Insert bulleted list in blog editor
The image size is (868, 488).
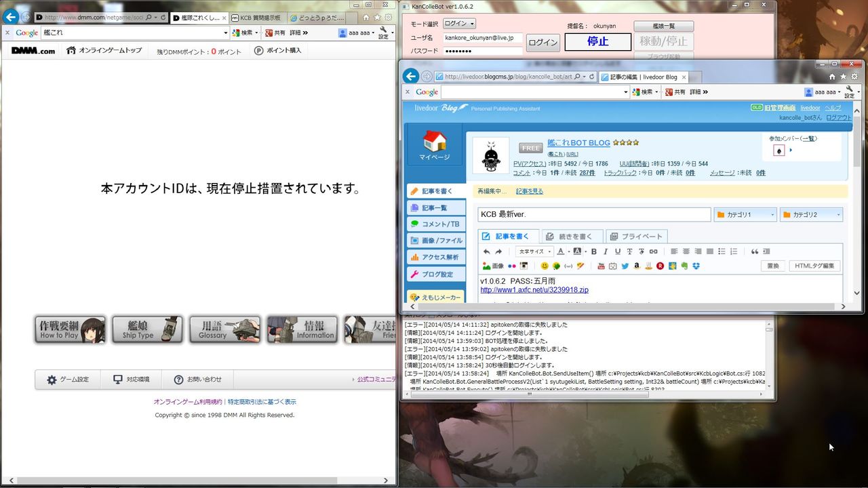[722, 251]
